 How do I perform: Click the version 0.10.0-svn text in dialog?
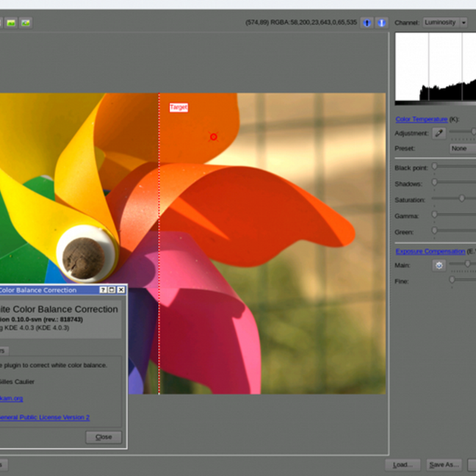[x=41, y=320]
